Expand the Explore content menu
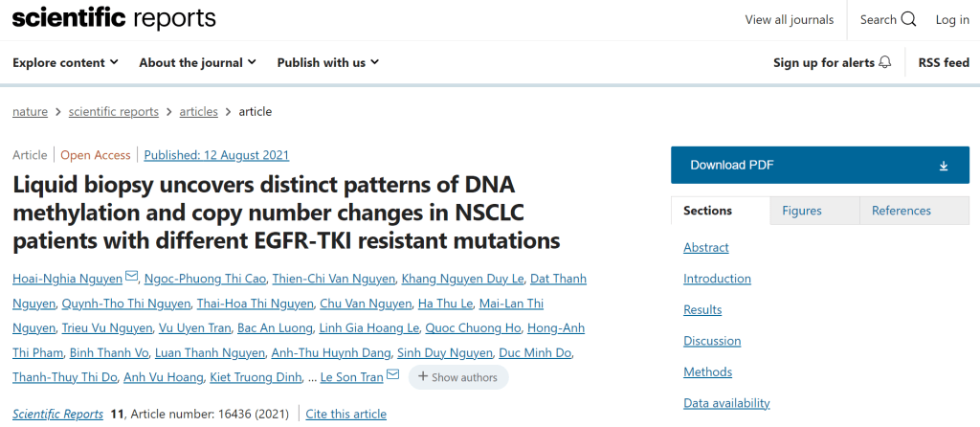980x427 pixels. (x=65, y=62)
